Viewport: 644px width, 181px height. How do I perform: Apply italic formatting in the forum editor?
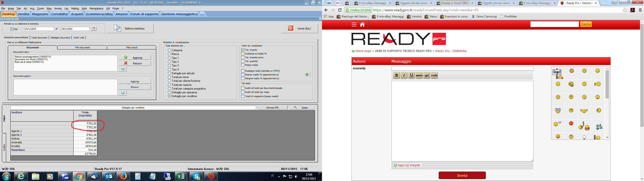pos(404,75)
